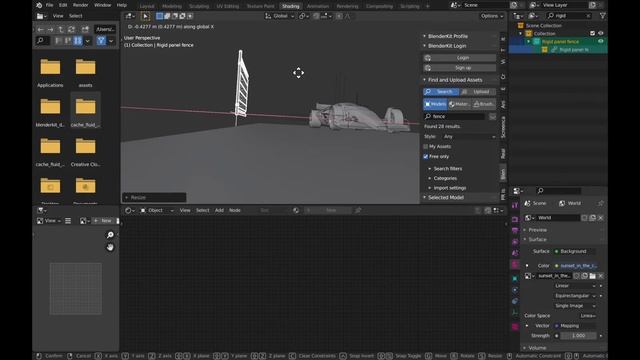
Task: Toggle Collection exclude checkbox in outliner
Action: tap(592, 33)
